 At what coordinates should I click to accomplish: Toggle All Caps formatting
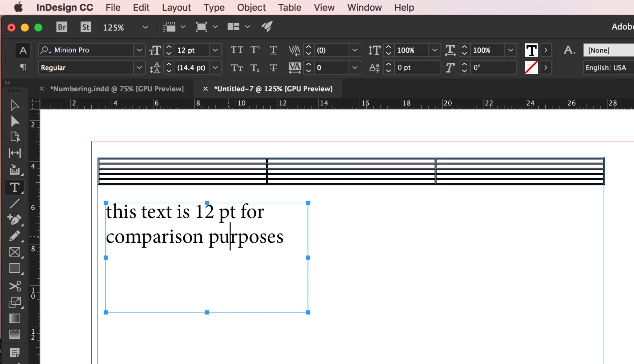coord(237,50)
